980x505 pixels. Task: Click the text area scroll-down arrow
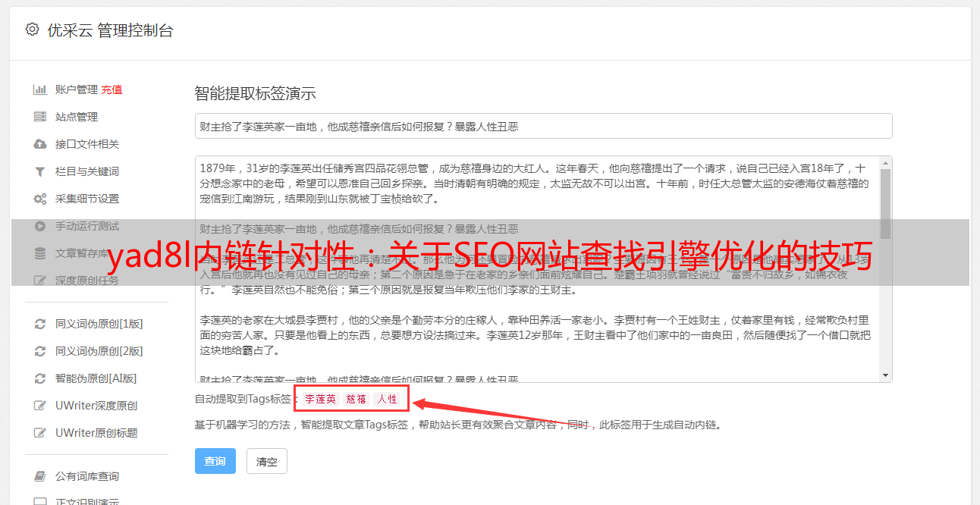[885, 375]
